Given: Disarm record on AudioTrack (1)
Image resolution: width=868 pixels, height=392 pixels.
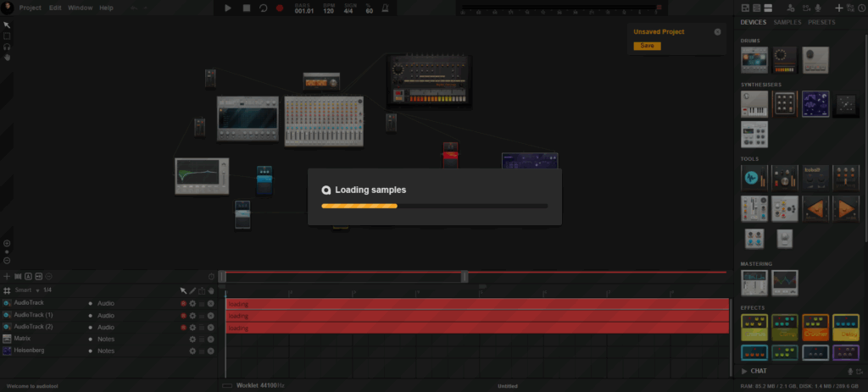Looking at the screenshot, I should click(x=183, y=316).
